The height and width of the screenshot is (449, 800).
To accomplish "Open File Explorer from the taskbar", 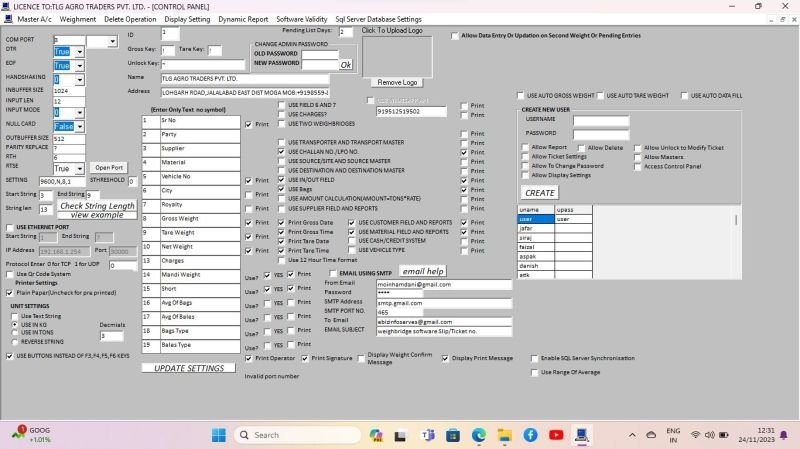I will [505, 435].
